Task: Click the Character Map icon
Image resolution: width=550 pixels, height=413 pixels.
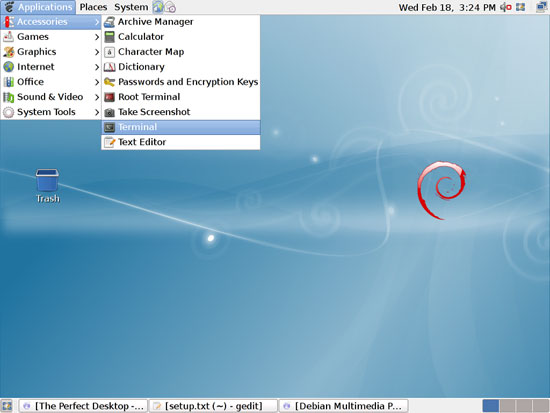Action: [x=109, y=52]
